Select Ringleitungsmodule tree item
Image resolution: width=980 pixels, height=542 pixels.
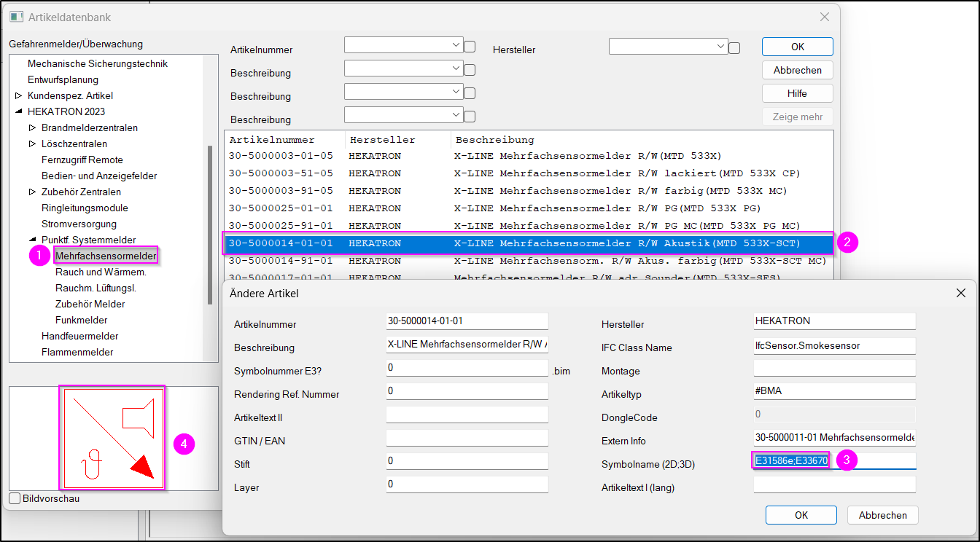[85, 208]
